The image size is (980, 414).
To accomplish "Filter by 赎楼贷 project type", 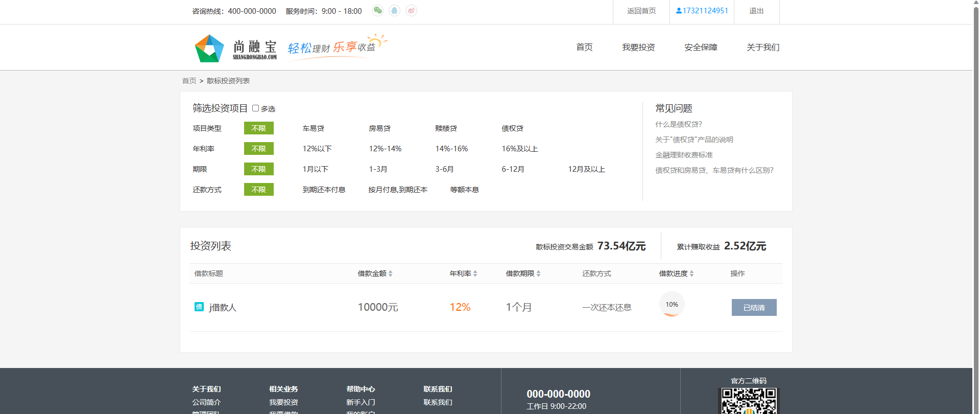I will coord(446,128).
